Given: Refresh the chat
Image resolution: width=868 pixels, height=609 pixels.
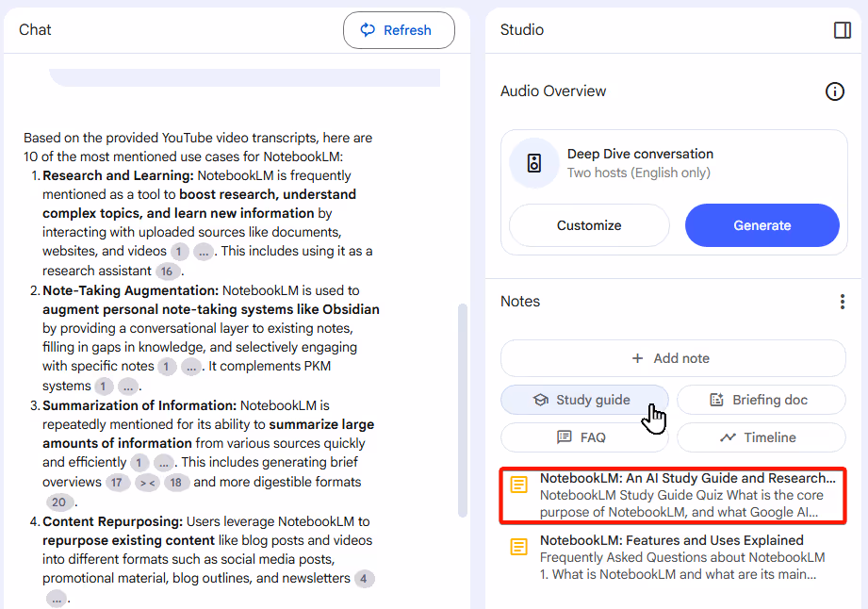Looking at the screenshot, I should [x=399, y=30].
